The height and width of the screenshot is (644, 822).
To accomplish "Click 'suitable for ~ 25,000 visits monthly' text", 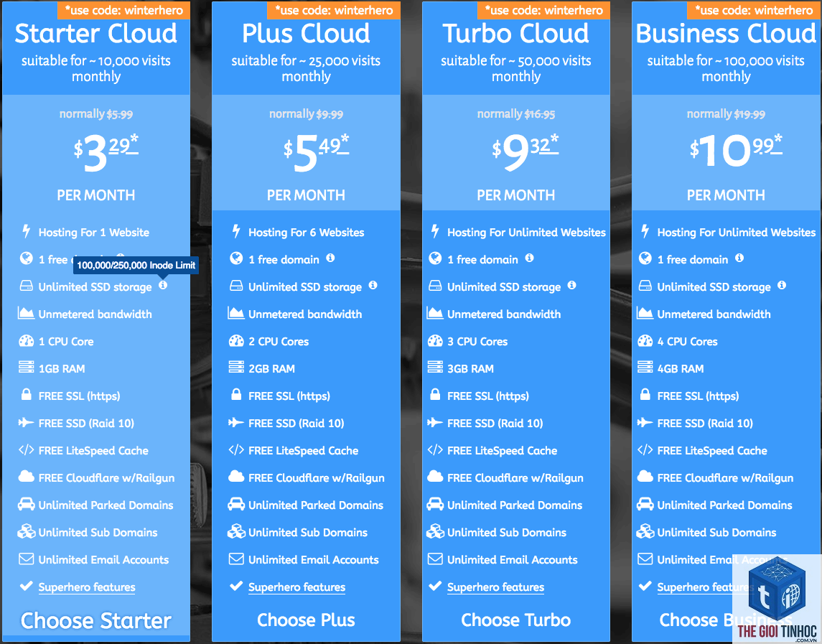I will click(306, 68).
